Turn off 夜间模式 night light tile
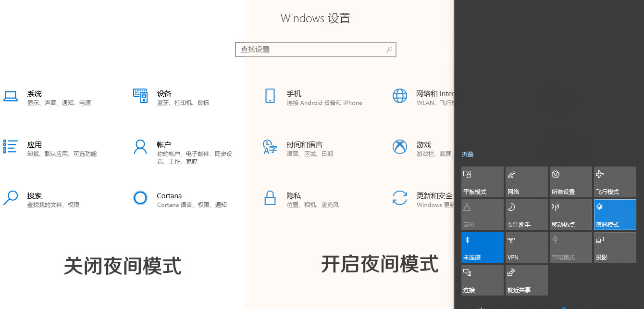The width and height of the screenshot is (644, 309). pyautogui.click(x=615, y=215)
